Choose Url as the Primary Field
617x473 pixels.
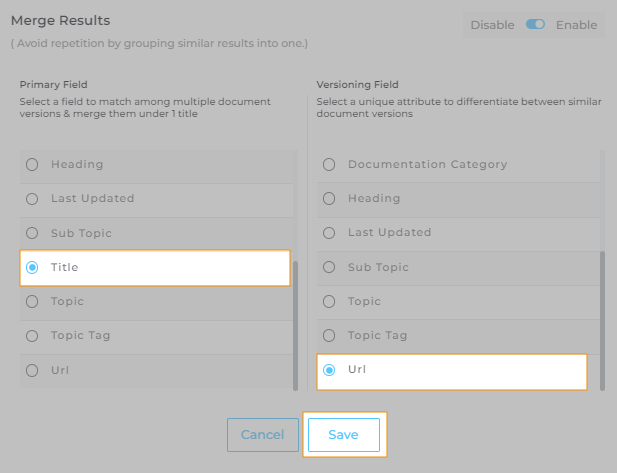pyautogui.click(x=33, y=370)
